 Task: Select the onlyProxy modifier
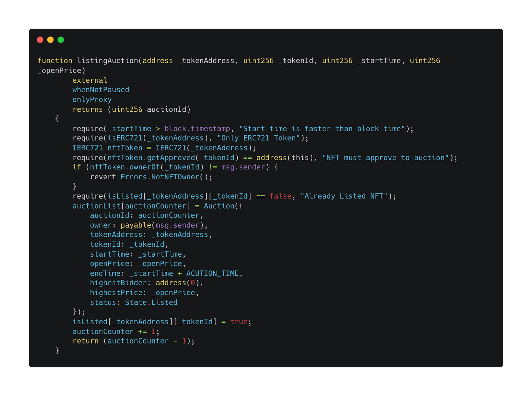[x=92, y=100]
